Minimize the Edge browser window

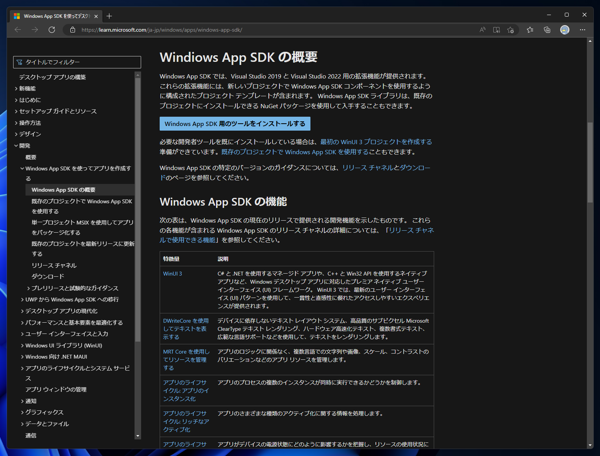(x=549, y=15)
